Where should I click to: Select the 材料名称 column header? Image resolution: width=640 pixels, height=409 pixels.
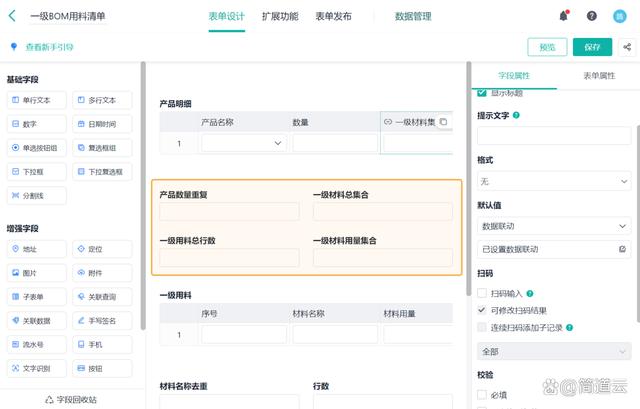pyautogui.click(x=309, y=313)
